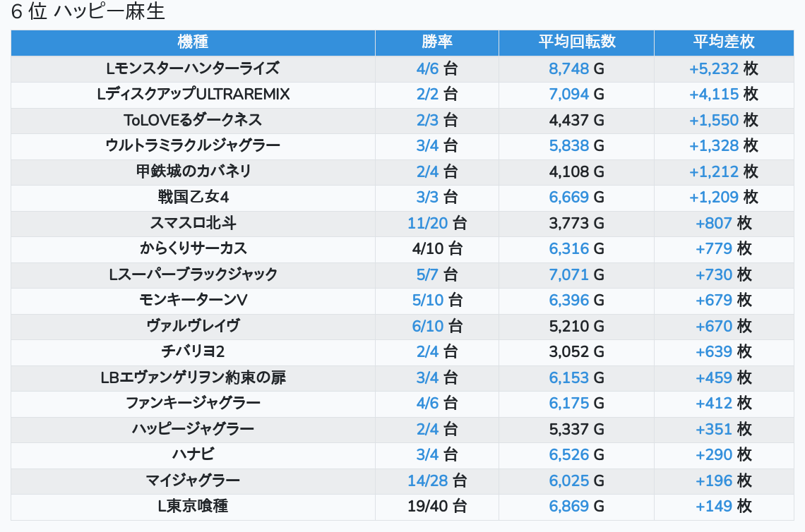Select ヴァルヴレイヴ machine name
The image size is (805, 532).
(193, 326)
